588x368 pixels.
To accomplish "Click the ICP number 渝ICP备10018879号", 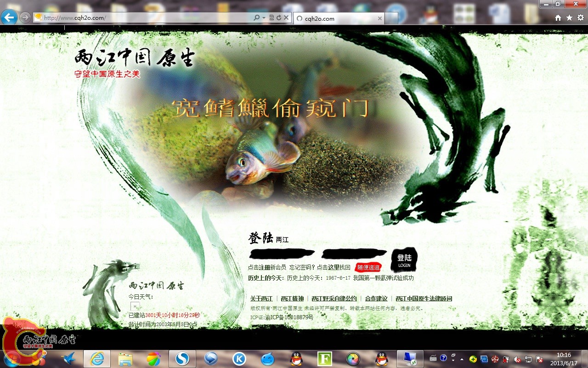I will (289, 317).
